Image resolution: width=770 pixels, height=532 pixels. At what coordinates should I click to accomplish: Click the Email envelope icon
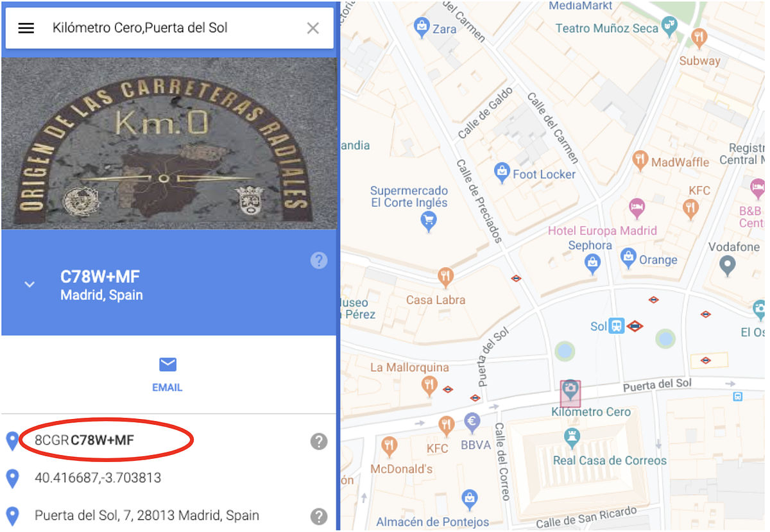(x=167, y=365)
